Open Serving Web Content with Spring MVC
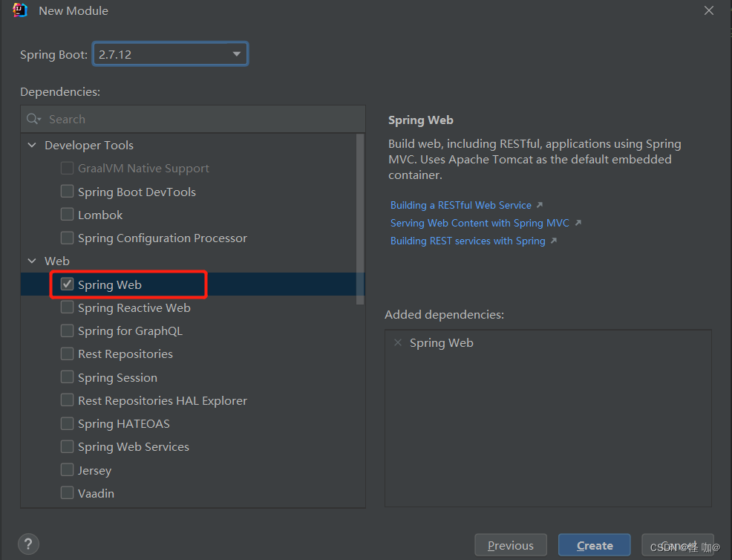The image size is (732, 560). point(480,223)
